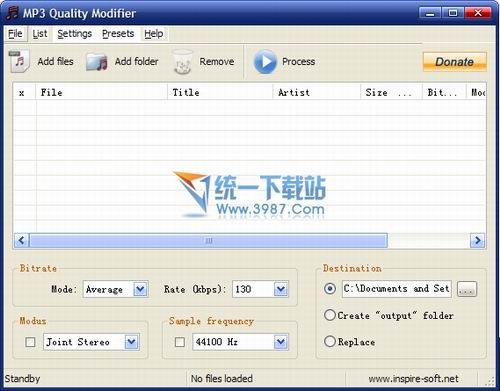Screen dimensions: 500x391
Task: Sort by the Size column header
Action: [x=391, y=92]
